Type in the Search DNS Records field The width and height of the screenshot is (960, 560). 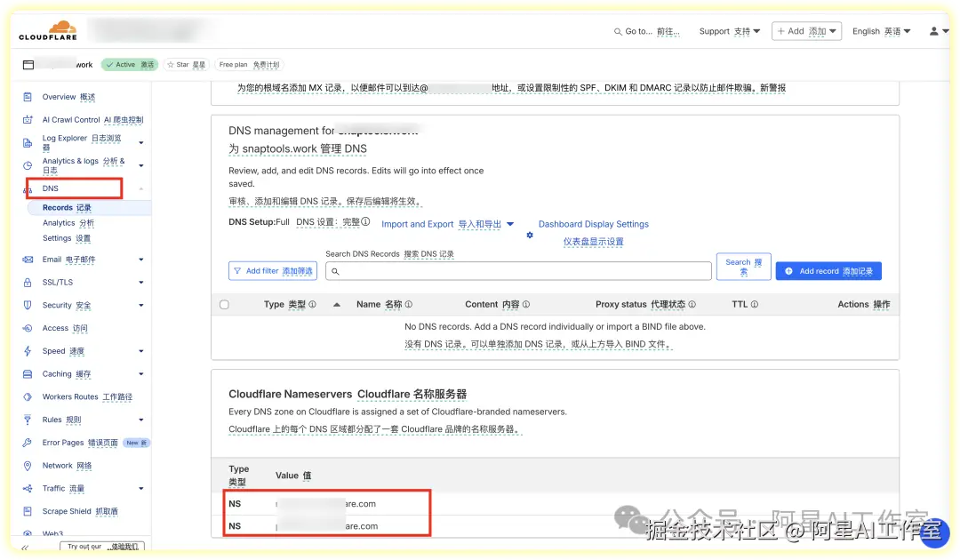pyautogui.click(x=516, y=270)
